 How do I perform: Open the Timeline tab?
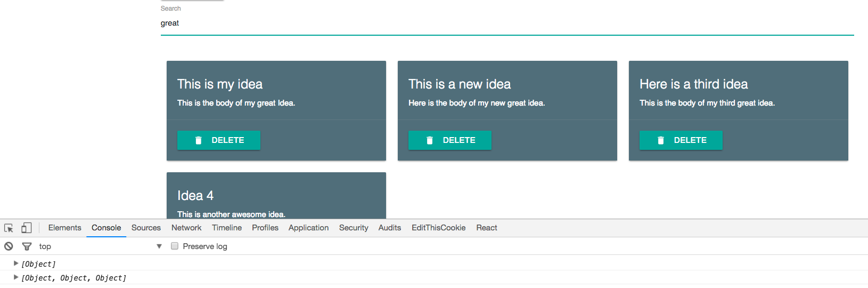[227, 228]
